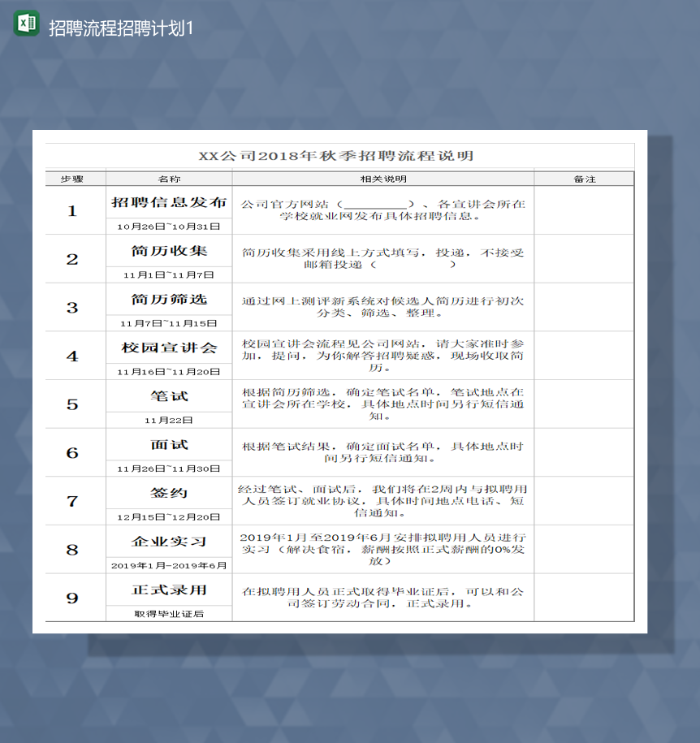Select the 正式录用 cell
The width and height of the screenshot is (700, 743).
tap(167, 590)
